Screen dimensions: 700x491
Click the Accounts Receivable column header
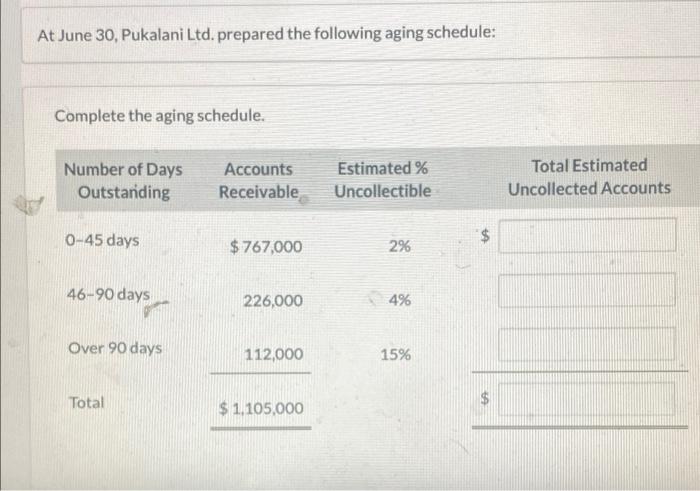coord(259,180)
